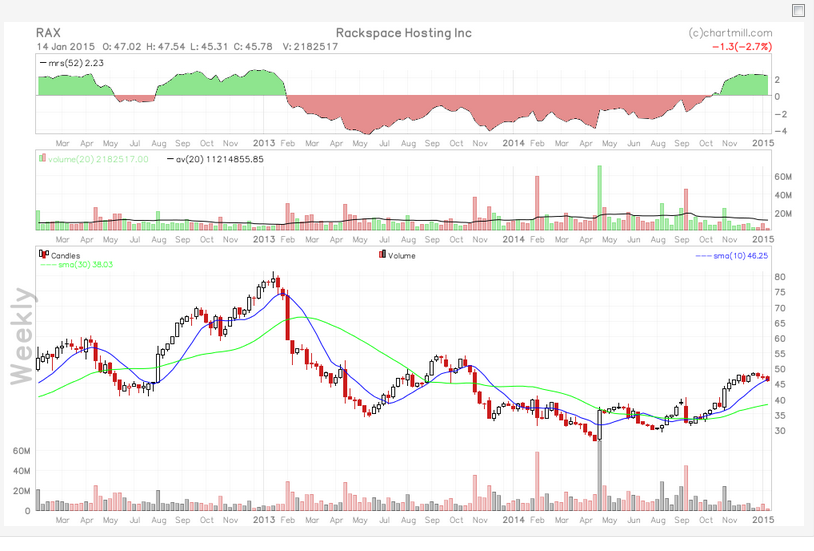Click the tallest green bar in volume(20) panel
This screenshot has width=814, height=551.
click(600, 198)
